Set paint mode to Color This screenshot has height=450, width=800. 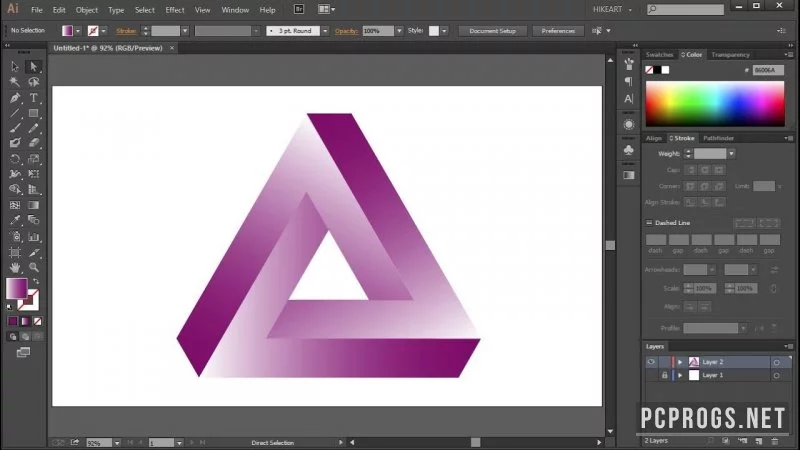point(13,321)
